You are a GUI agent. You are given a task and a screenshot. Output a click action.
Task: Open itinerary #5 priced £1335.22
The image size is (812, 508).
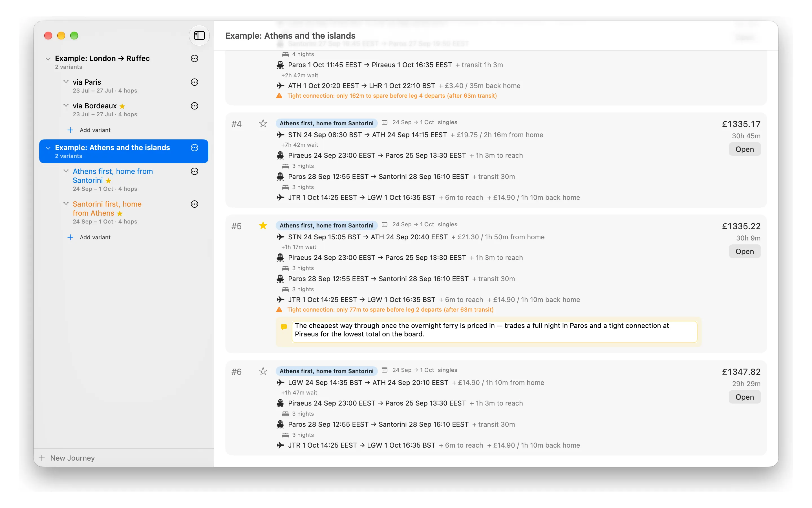point(744,251)
